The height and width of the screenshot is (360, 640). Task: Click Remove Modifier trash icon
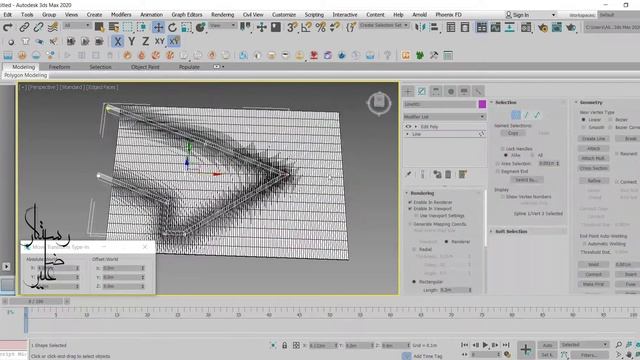point(448,174)
